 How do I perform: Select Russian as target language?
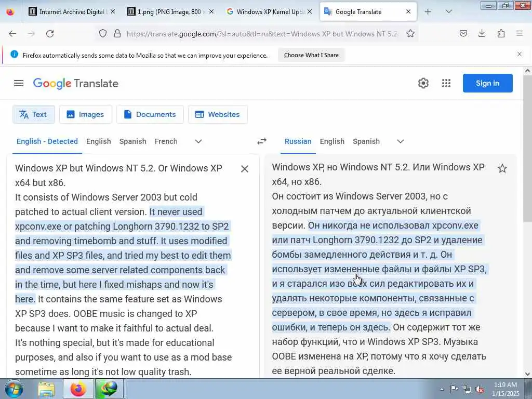pos(298,141)
